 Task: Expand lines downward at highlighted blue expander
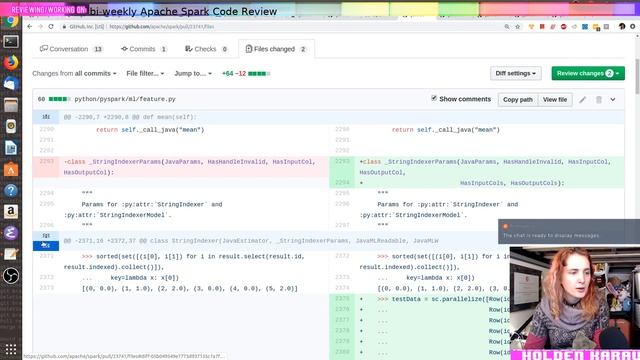click(x=46, y=246)
